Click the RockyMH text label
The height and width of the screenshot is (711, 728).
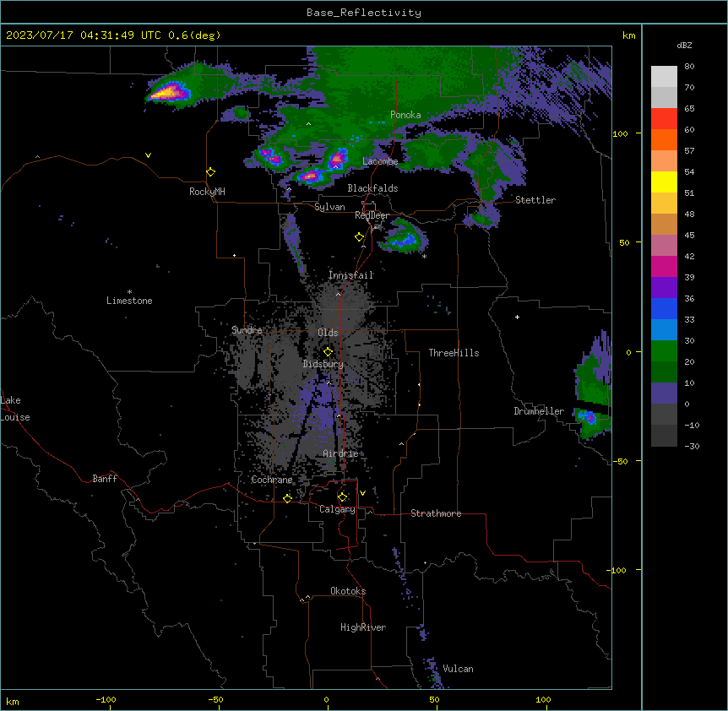tap(207, 192)
